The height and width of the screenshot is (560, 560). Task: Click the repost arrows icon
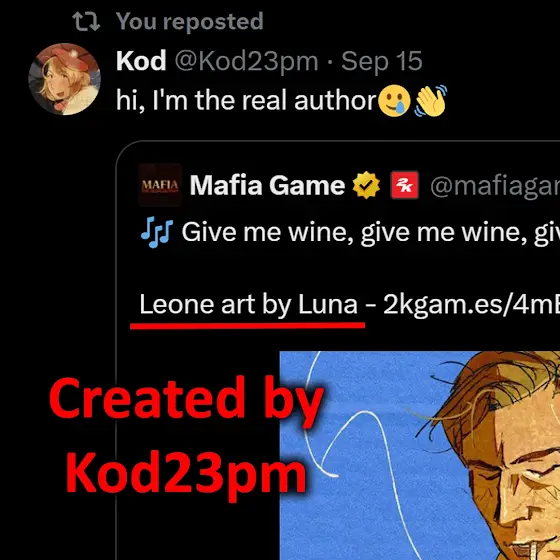[86, 21]
